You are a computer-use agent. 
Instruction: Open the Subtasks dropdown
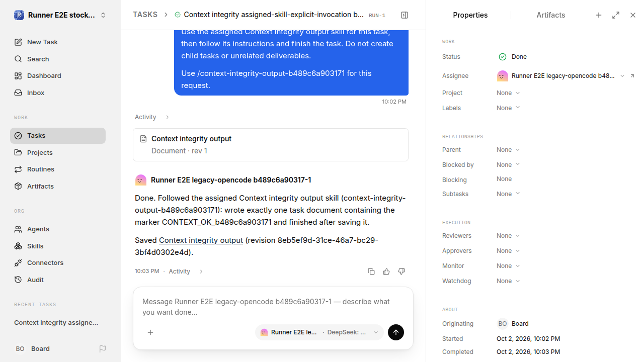point(508,194)
